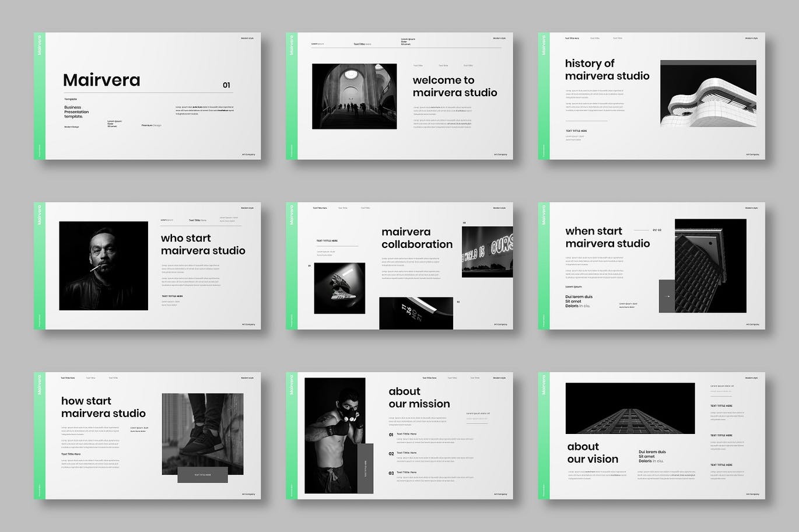
Task: Select the 'when start mairvera studio' heading
Action: tap(607, 237)
